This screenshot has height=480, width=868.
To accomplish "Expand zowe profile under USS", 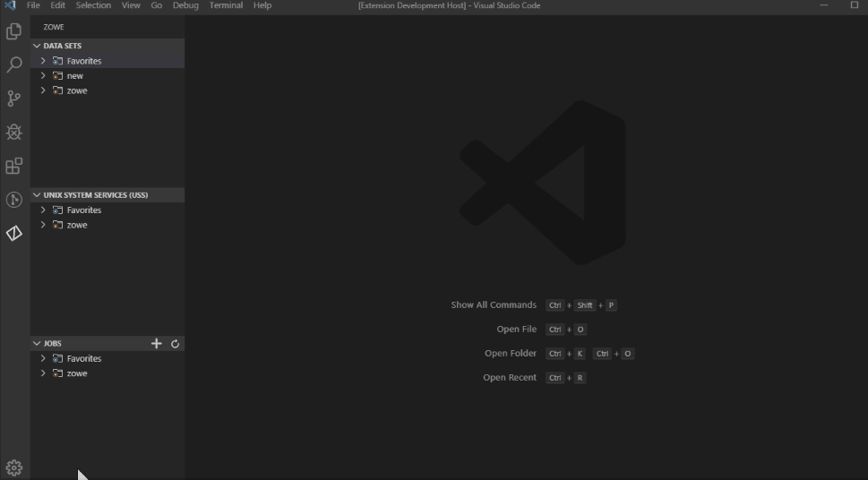I will click(x=43, y=225).
